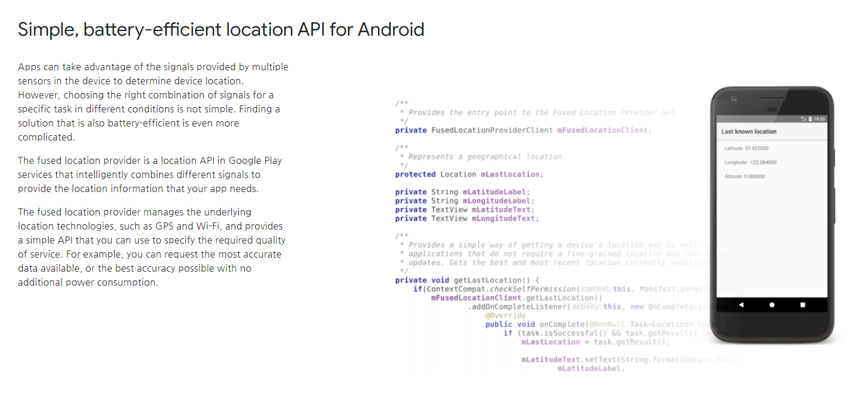Viewport: 868px width, 394px height.
Task: Tap the phone's recent apps square button
Action: (x=802, y=305)
